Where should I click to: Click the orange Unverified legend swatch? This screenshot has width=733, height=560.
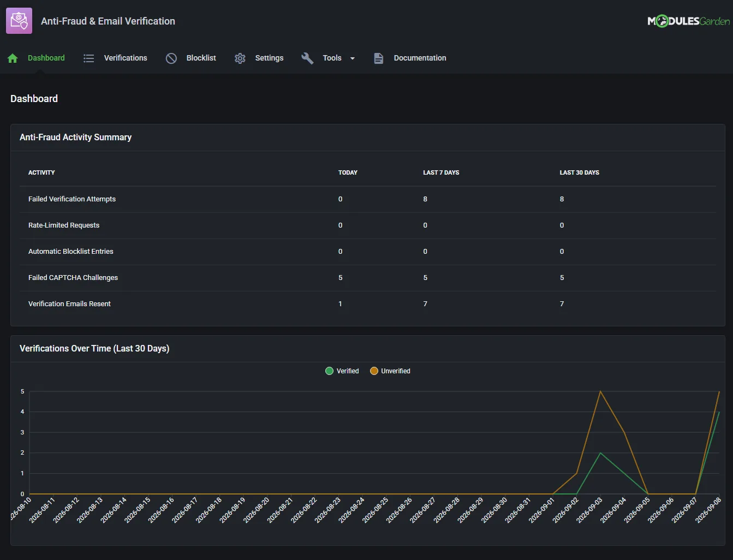point(374,371)
